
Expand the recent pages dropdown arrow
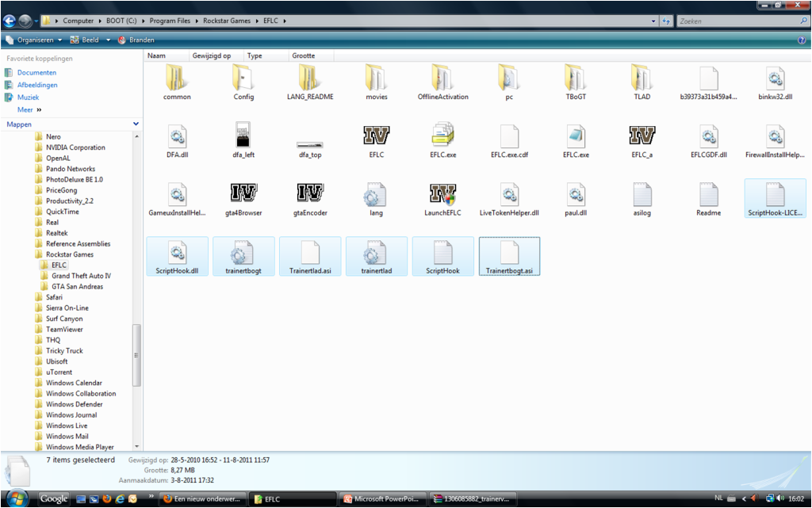coord(36,21)
